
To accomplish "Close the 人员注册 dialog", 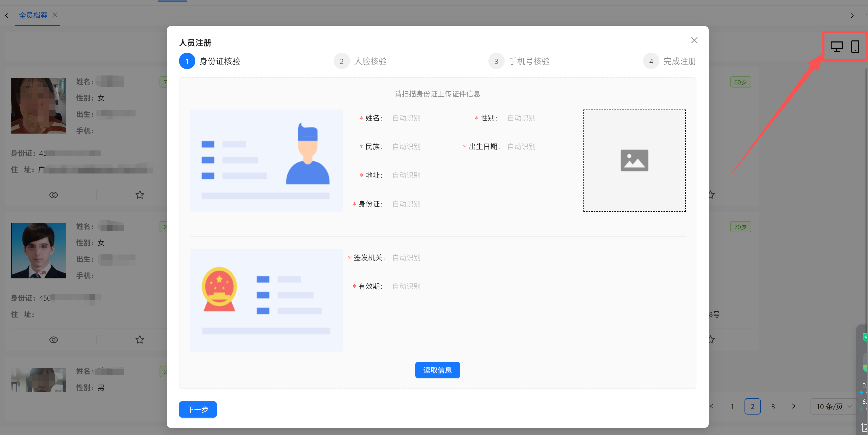I will (694, 40).
